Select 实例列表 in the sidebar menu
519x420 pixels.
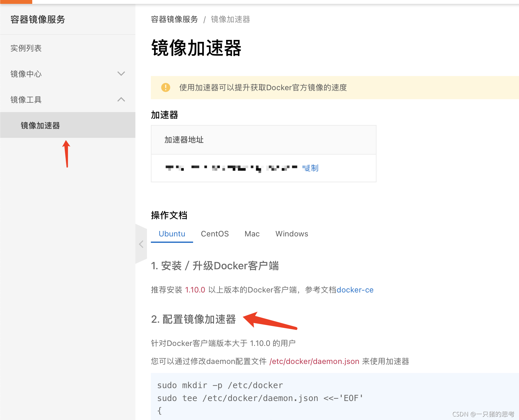26,48
